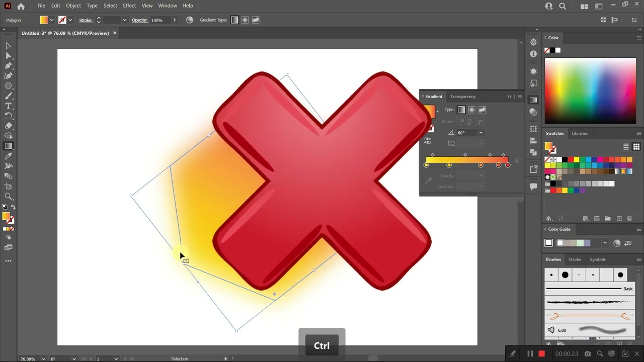Switch Swatches to list view
The image size is (644, 362).
tap(626, 147)
